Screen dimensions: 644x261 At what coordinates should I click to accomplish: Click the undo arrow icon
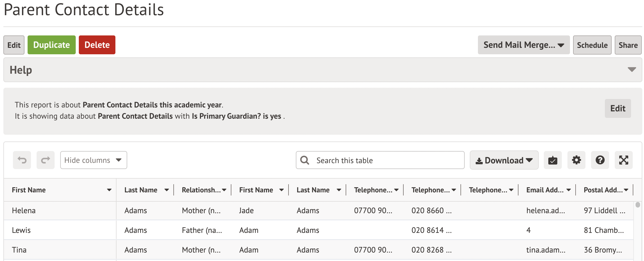click(x=22, y=160)
